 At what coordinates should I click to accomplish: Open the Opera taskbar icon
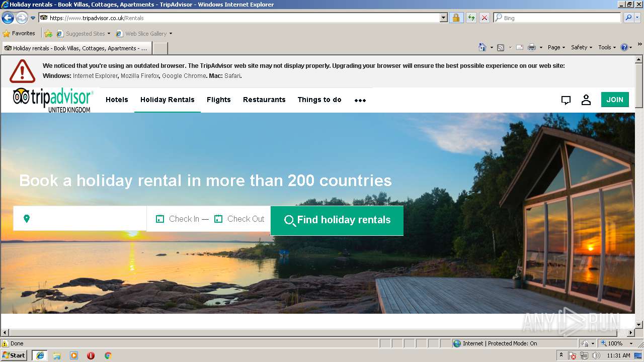pos(91,355)
